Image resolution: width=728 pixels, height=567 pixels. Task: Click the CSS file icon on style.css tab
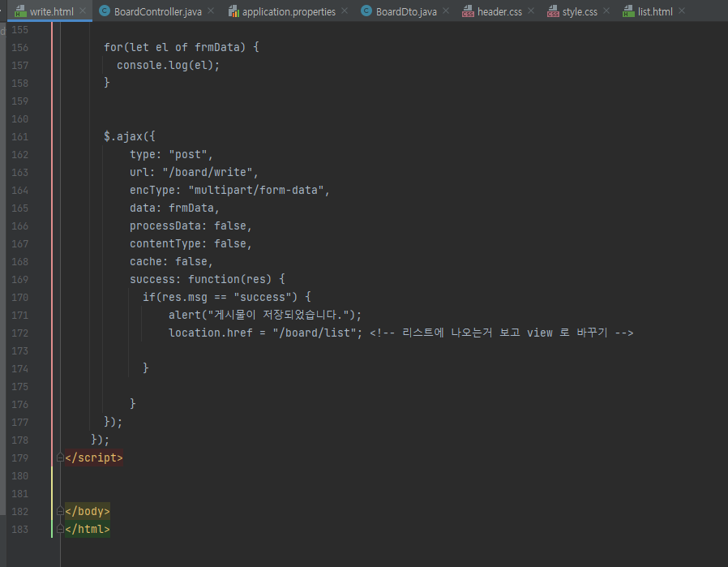pyautogui.click(x=553, y=11)
